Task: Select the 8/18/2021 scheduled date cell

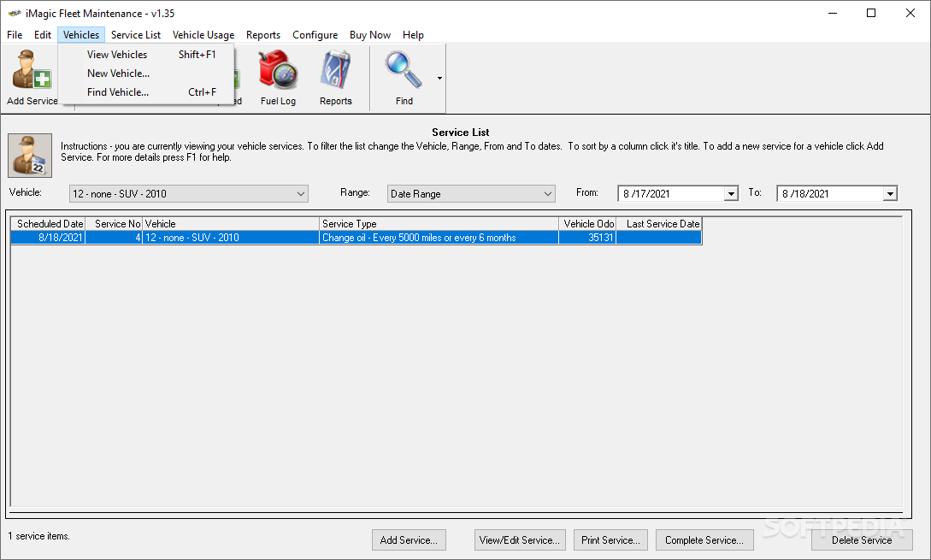Action: 49,238
